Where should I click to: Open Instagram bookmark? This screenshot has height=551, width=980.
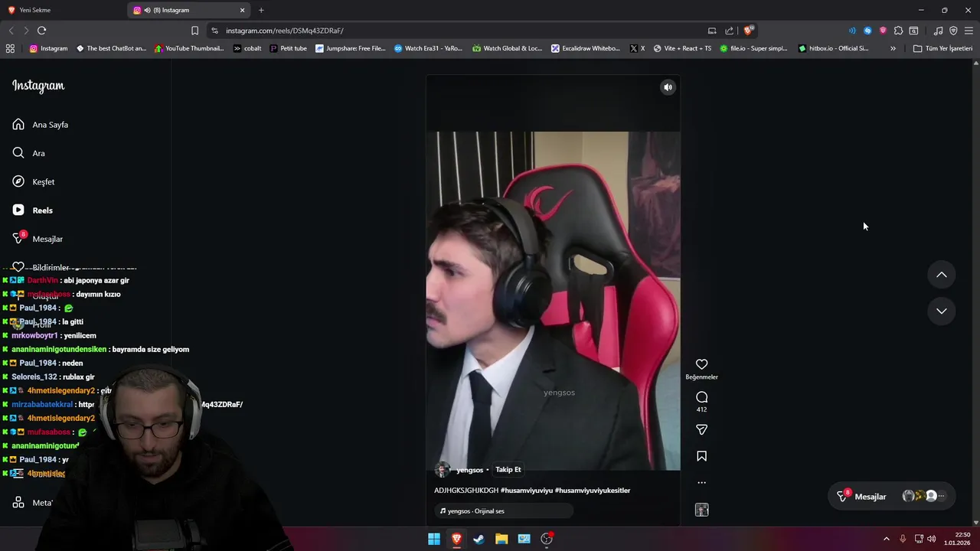click(48, 48)
